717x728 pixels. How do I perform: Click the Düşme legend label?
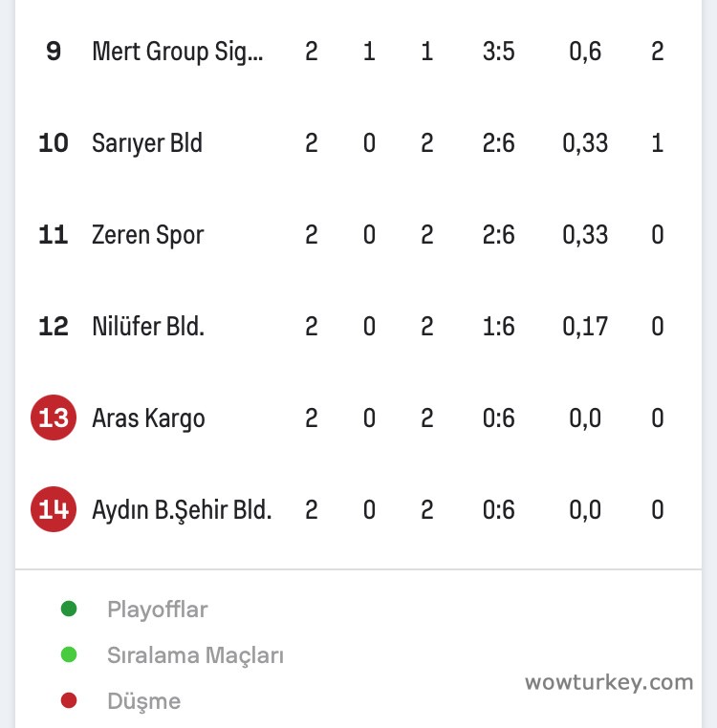[x=143, y=701]
